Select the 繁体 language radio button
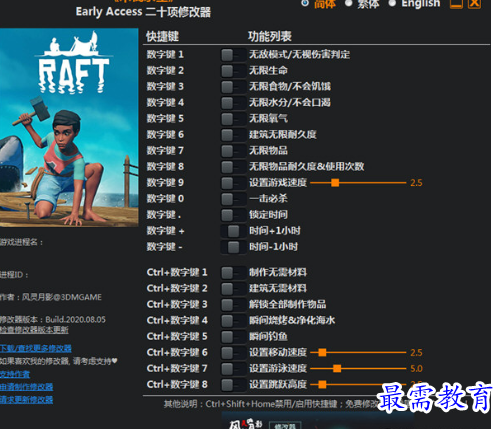The width and height of the screenshot is (501, 429). point(348,3)
